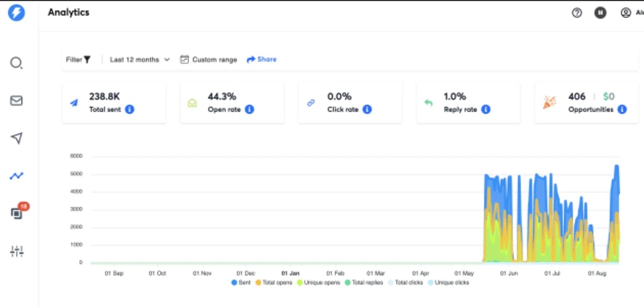
Task: Click the Analytics page title
Action: tap(69, 13)
